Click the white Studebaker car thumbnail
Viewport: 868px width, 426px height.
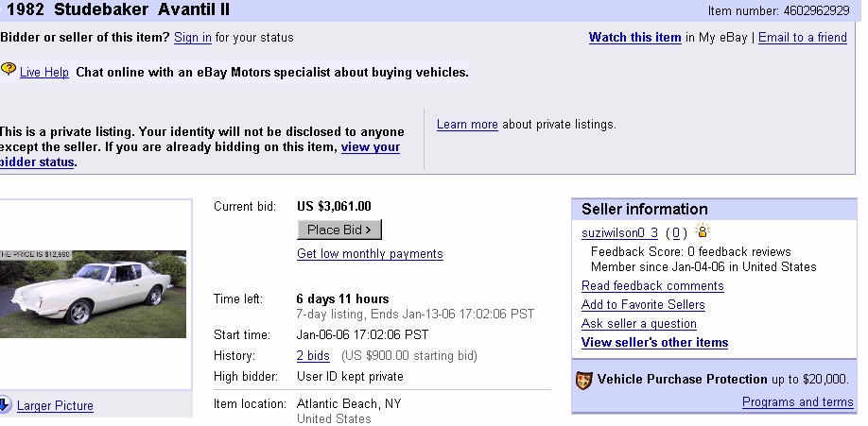click(x=93, y=294)
